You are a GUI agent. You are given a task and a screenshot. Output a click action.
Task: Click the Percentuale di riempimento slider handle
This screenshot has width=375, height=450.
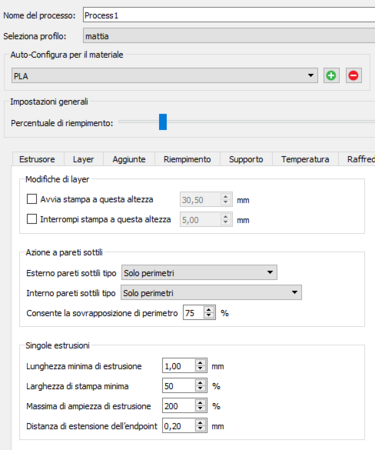coord(163,122)
